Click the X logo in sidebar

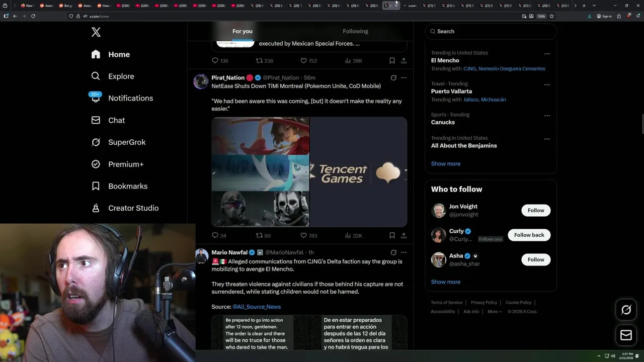pyautogui.click(x=96, y=32)
